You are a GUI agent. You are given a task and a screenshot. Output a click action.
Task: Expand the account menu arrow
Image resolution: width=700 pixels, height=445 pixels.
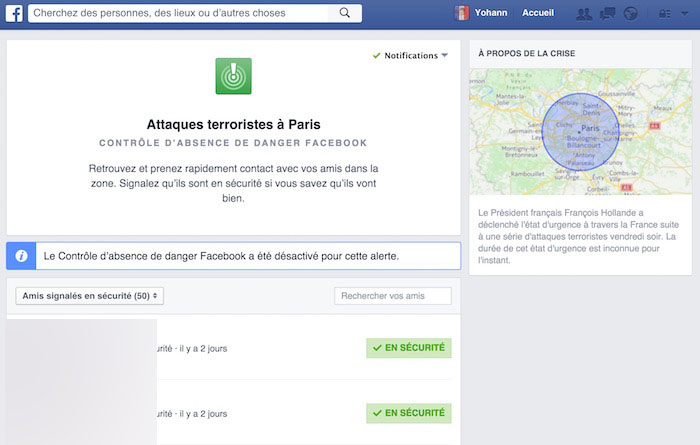pyautogui.click(x=684, y=14)
